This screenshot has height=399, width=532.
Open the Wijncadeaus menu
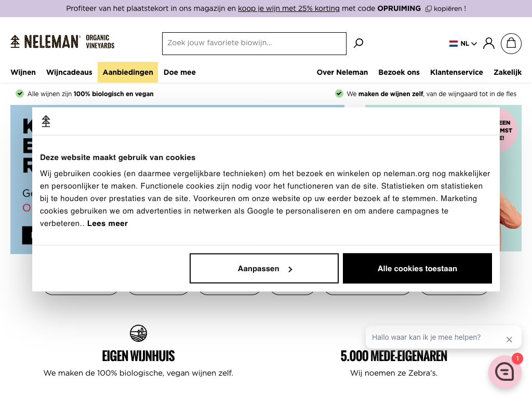[69, 72]
